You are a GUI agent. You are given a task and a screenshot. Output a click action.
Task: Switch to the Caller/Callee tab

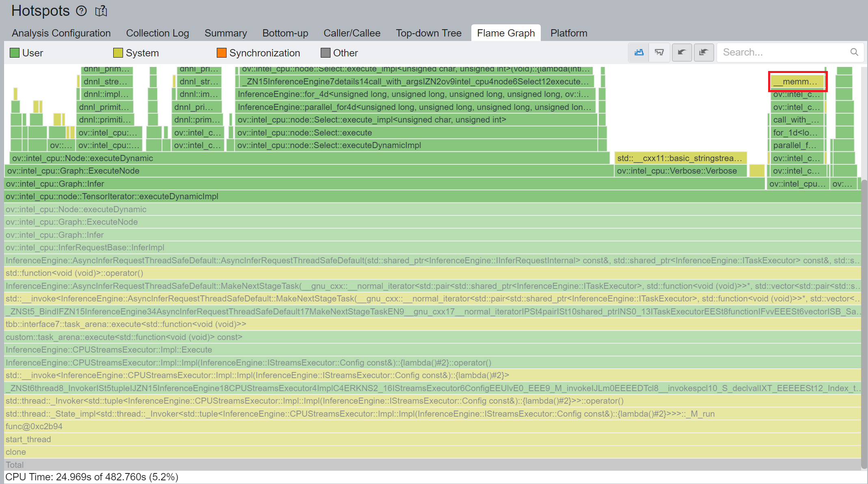coord(352,33)
